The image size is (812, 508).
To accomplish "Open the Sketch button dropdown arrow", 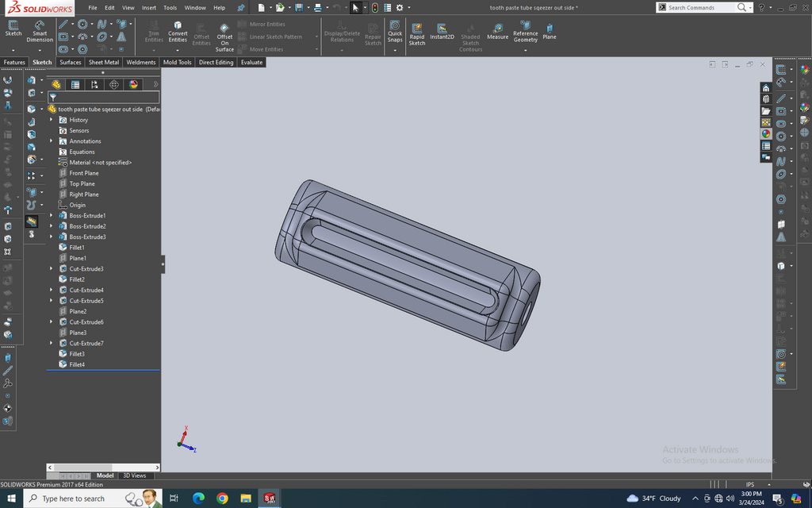I will 13,50.
